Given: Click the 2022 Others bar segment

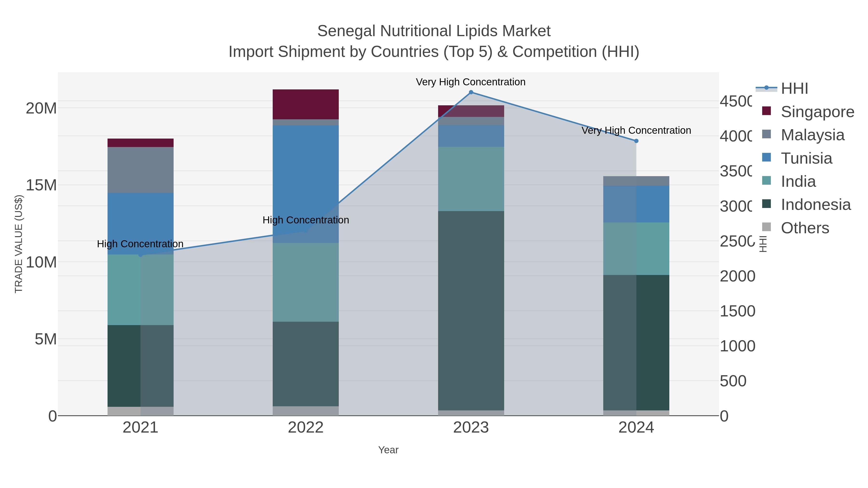Looking at the screenshot, I should click(306, 411).
